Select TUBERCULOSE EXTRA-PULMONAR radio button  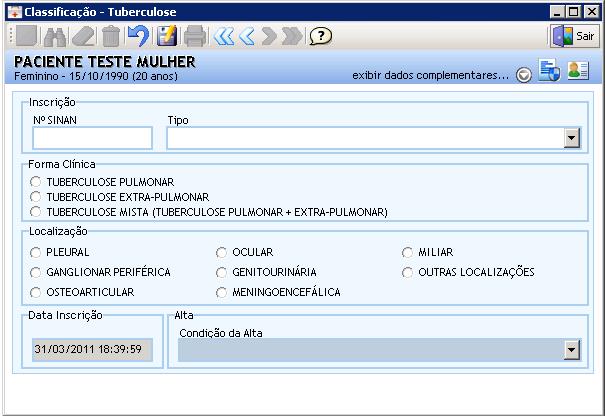click(35, 197)
